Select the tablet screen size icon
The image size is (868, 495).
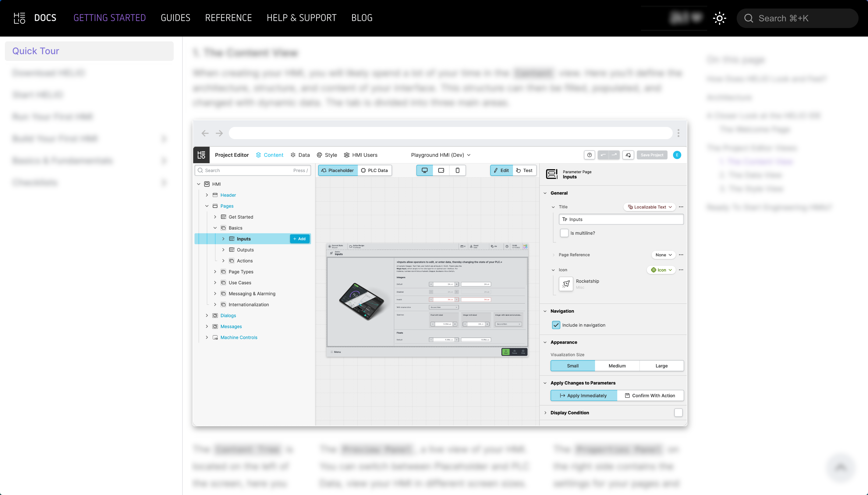pos(441,170)
